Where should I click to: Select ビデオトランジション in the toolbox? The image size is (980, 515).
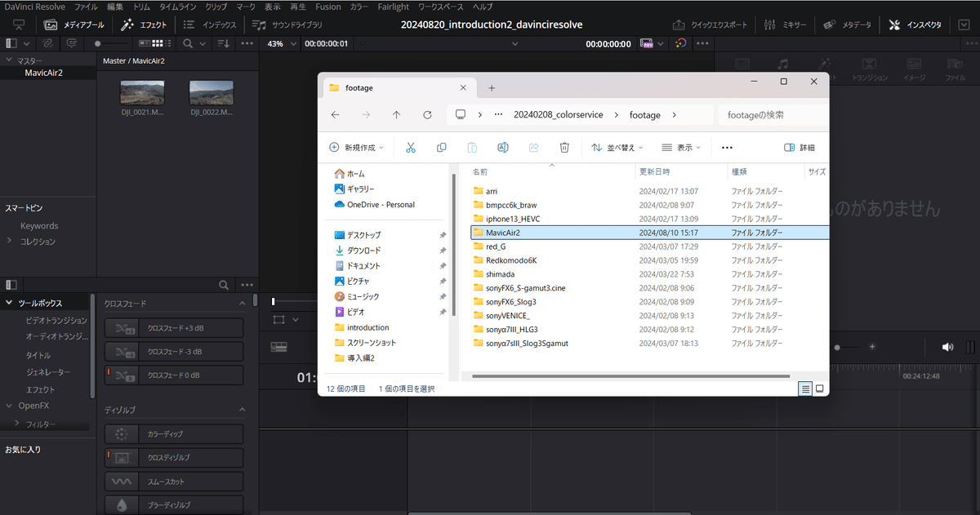(x=56, y=321)
